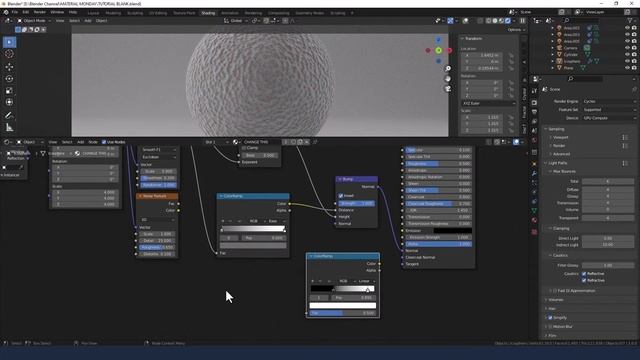Screen dimensions: 640x360
Task: Switch to the Animation workspace tab
Action: tap(230, 13)
